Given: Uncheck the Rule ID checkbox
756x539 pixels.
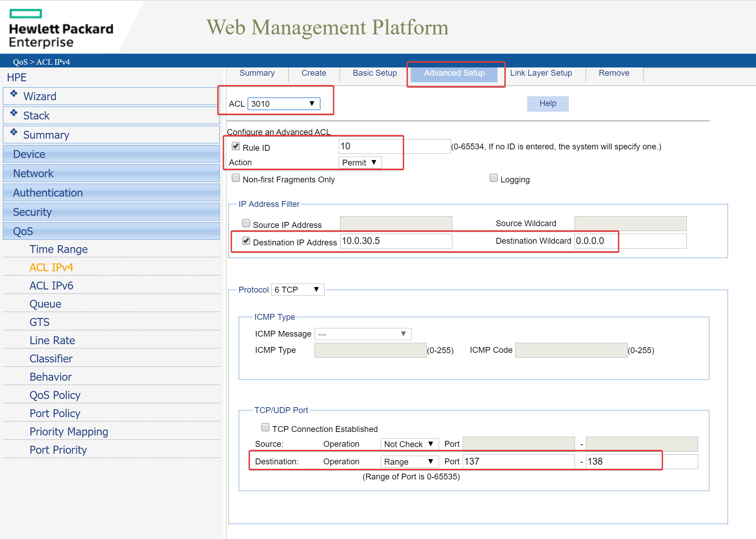Looking at the screenshot, I should [236, 146].
